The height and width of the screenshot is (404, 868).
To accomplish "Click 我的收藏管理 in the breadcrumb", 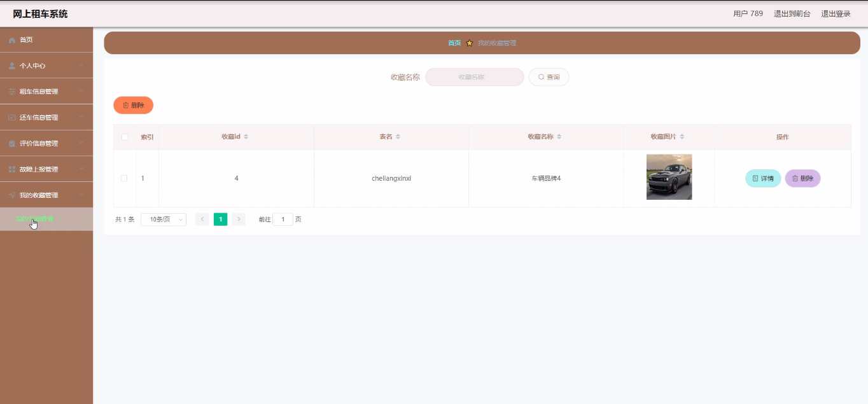I will [497, 43].
